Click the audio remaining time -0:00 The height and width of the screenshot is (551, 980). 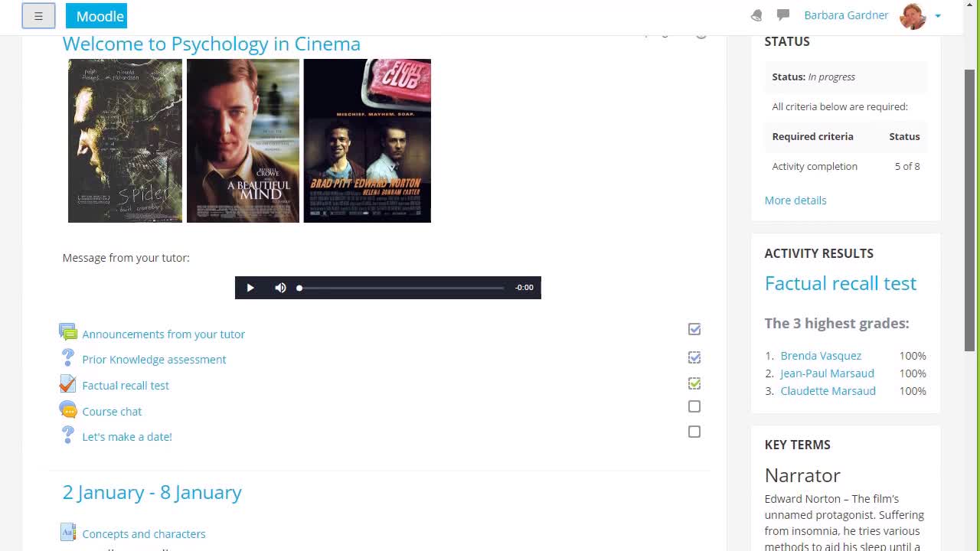(x=524, y=288)
